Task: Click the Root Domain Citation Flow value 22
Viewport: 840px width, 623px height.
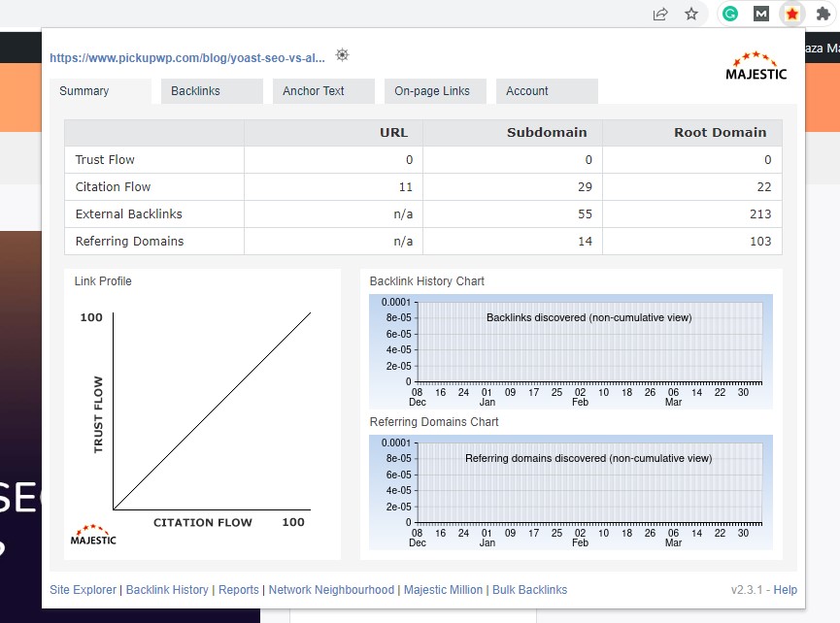Action: 764,186
